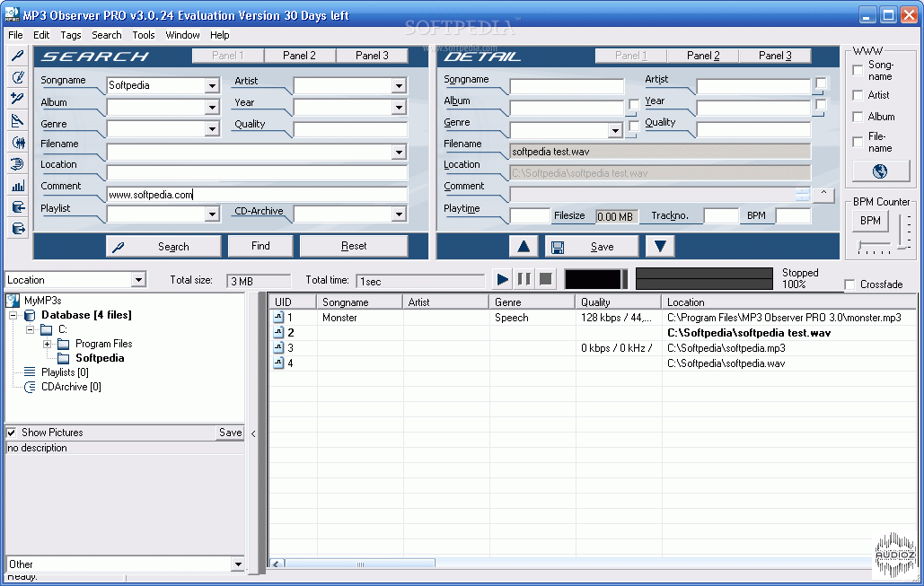Enable the WWW Album checkbox
The width and height of the screenshot is (924, 586).
point(858,117)
